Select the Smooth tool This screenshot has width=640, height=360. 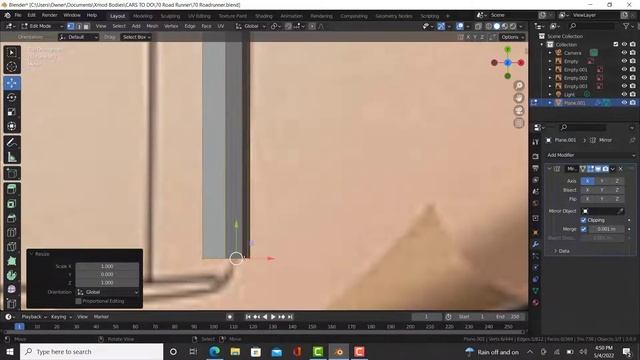coord(12,289)
